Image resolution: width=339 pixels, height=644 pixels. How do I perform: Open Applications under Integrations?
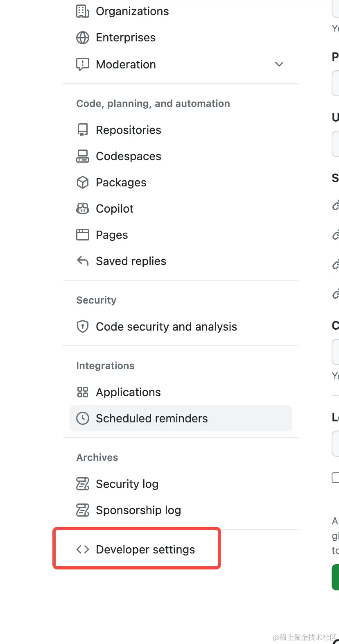point(128,392)
